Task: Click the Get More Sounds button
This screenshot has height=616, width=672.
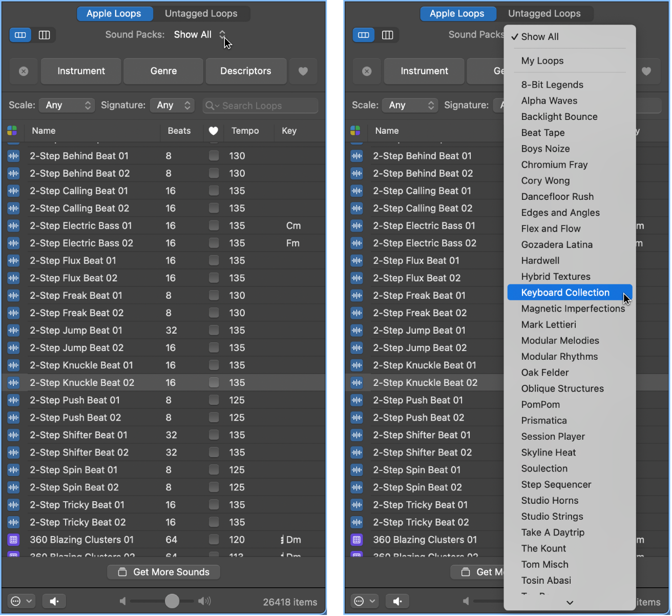Action: [x=163, y=572]
